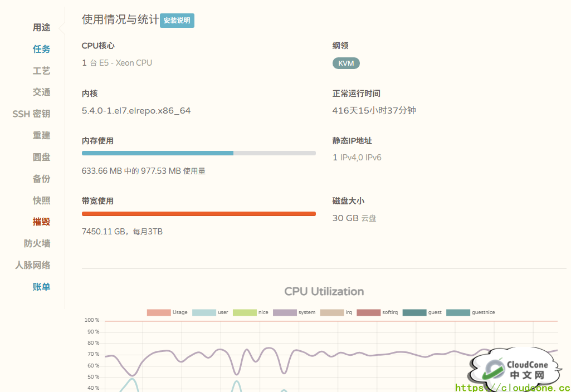Open the 备份 page

pyautogui.click(x=41, y=178)
